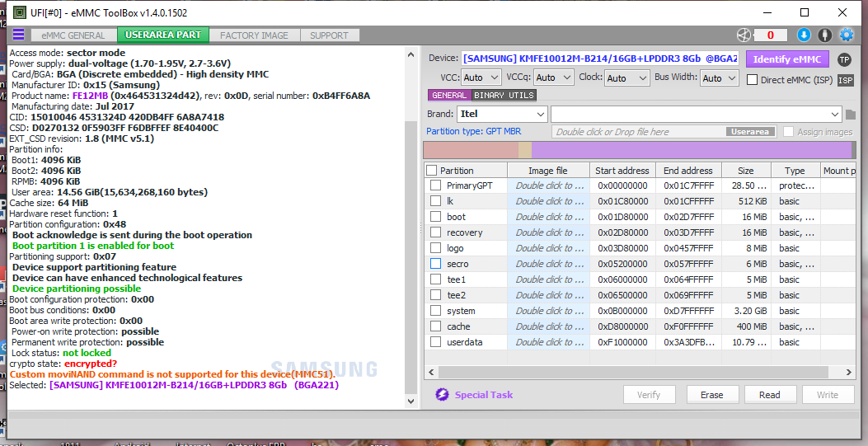
Task: Check the system partition checkbox
Action: [436, 311]
